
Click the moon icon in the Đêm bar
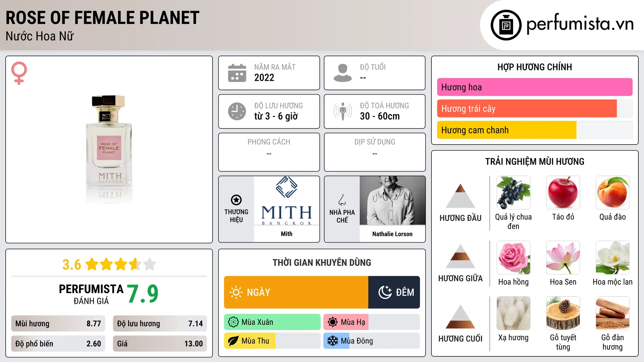coord(385,292)
